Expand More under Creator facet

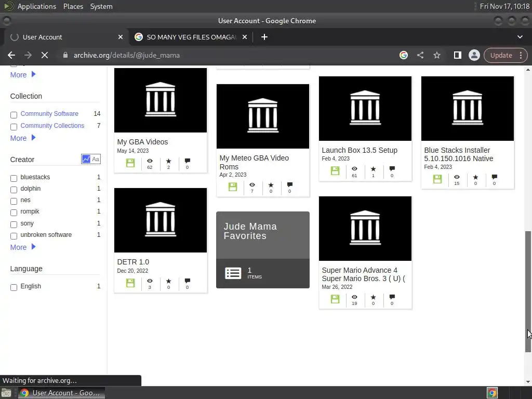[23, 247]
